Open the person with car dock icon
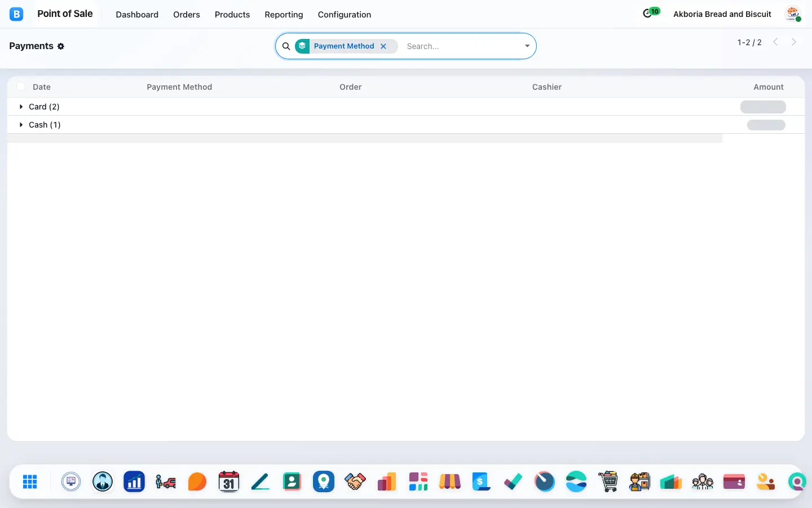 (166, 481)
